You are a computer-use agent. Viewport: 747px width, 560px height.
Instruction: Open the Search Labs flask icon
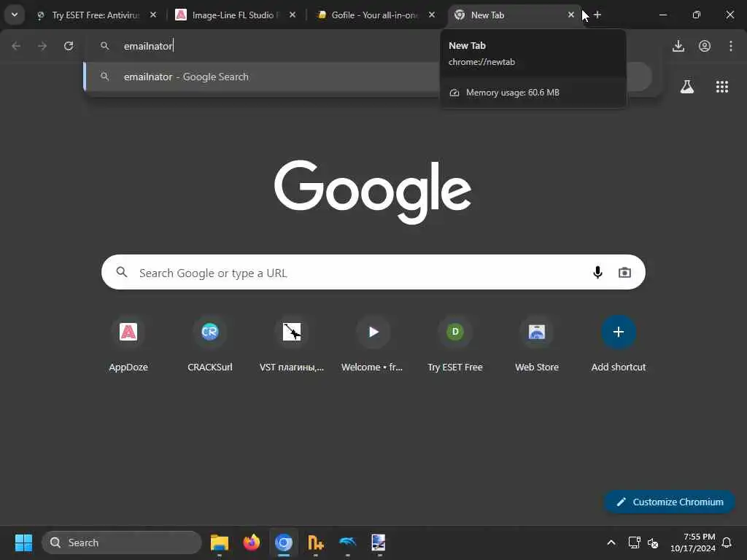pyautogui.click(x=687, y=87)
